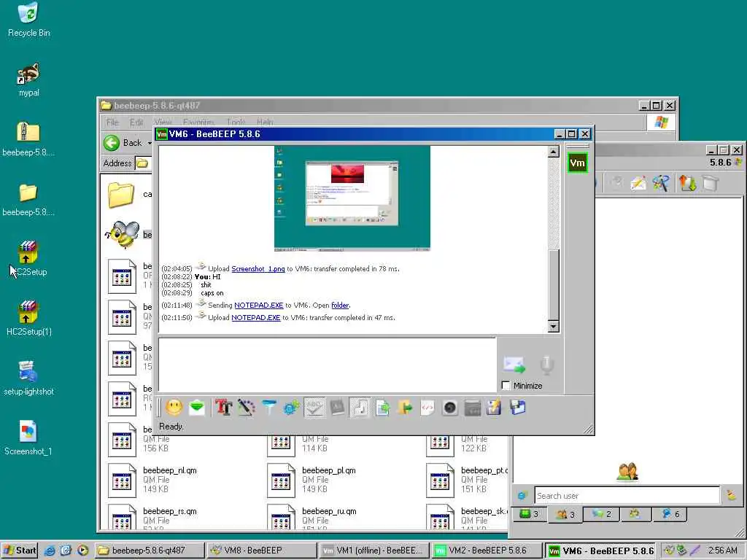Select the users tab showing 3
747x560 pixels.
(565, 514)
